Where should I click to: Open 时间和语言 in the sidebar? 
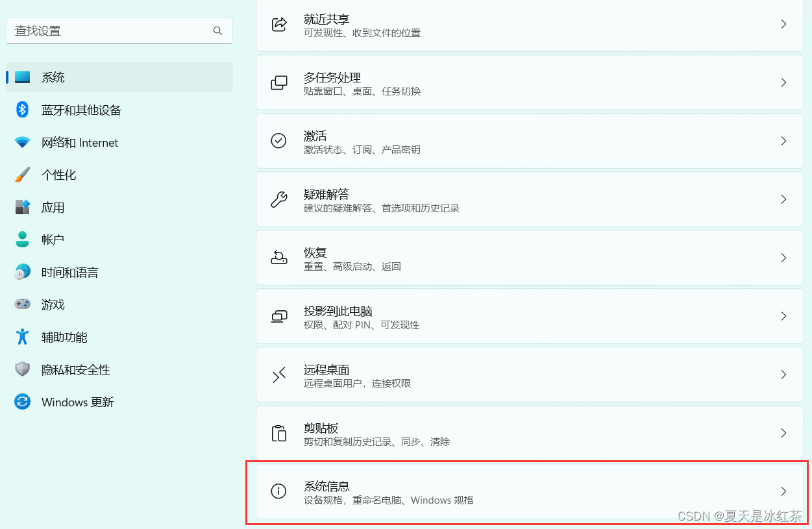pyautogui.click(x=119, y=272)
